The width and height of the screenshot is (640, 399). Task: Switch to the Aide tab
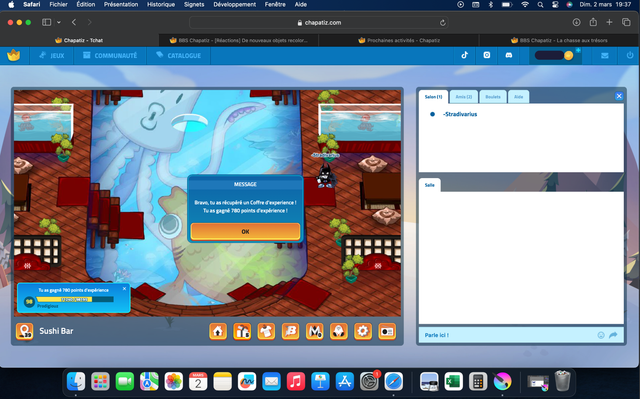518,97
